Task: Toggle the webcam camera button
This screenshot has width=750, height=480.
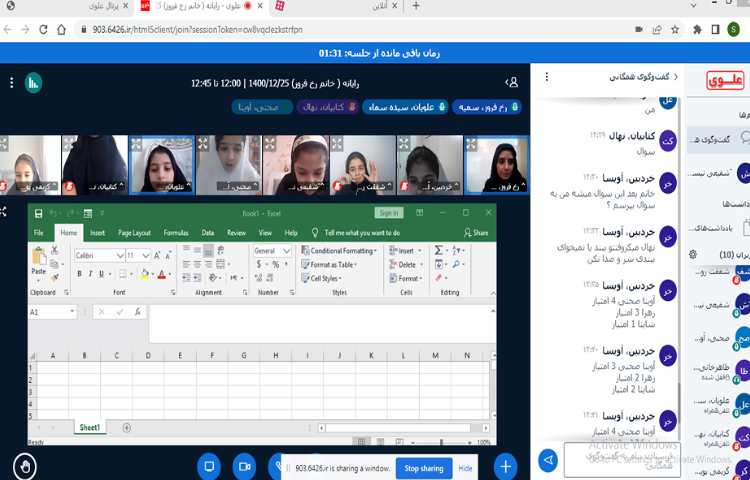Action: pos(244,466)
